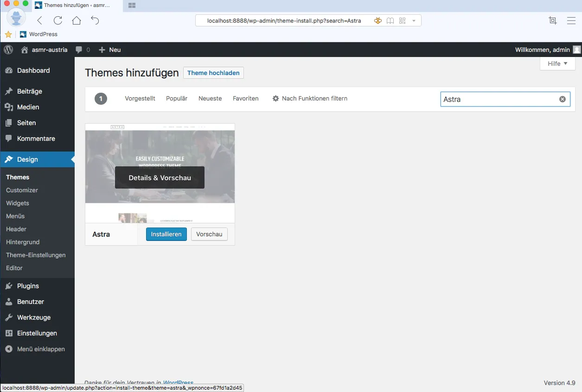
Task: Visit the asmr-austria site link
Action: [x=45, y=50]
